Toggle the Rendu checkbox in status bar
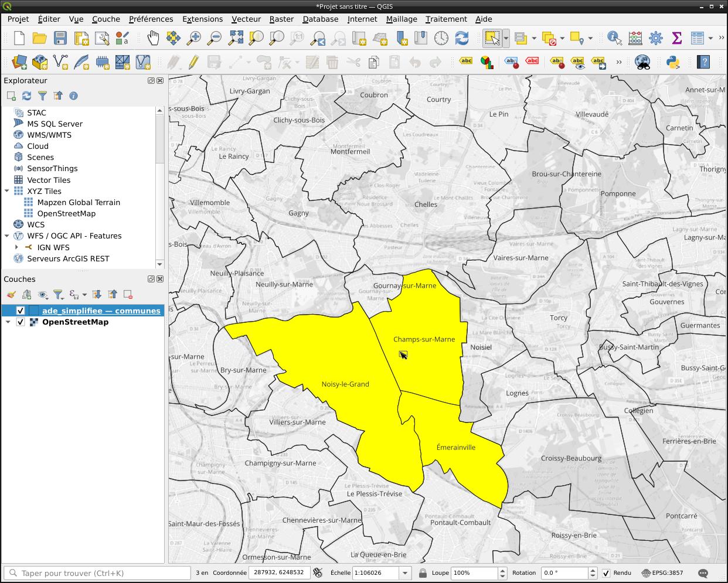 point(606,573)
